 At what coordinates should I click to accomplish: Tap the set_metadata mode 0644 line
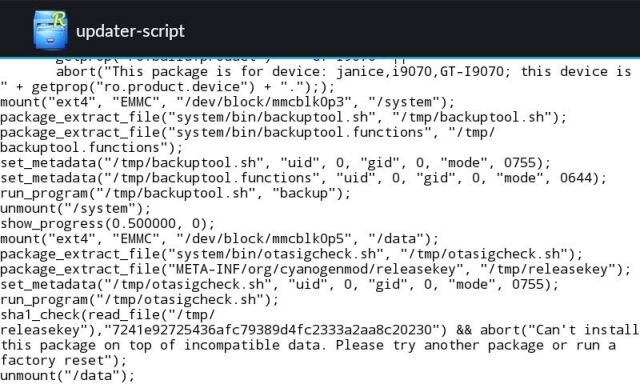[x=303, y=178]
